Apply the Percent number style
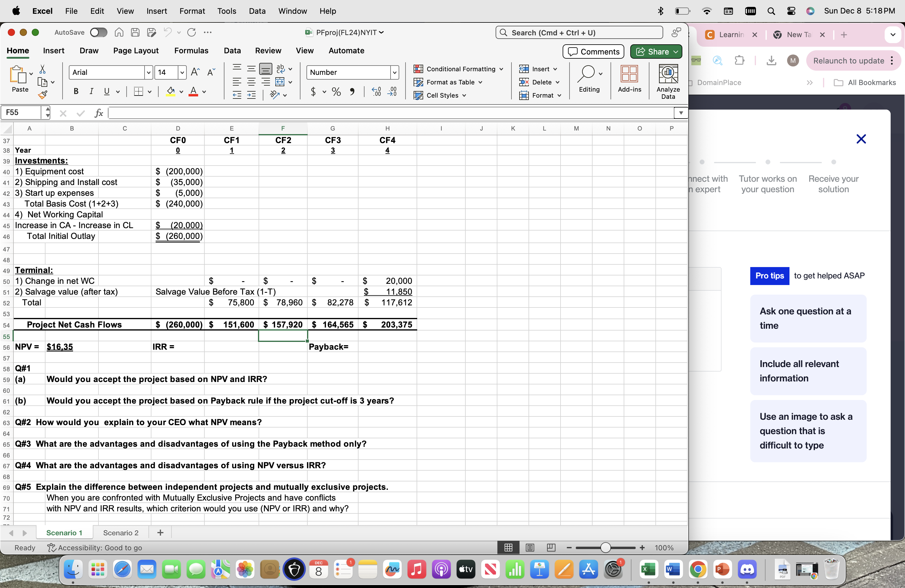Image resolution: width=905 pixels, height=588 pixels. pyautogui.click(x=336, y=92)
